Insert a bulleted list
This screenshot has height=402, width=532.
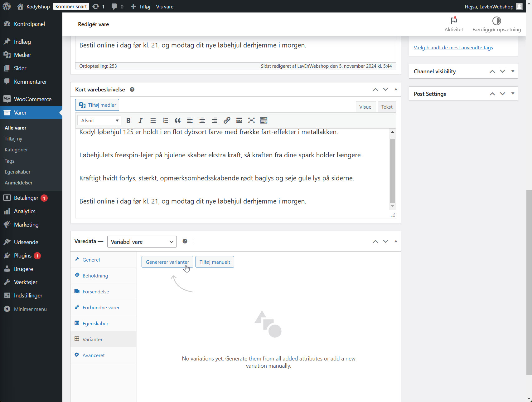coord(153,120)
